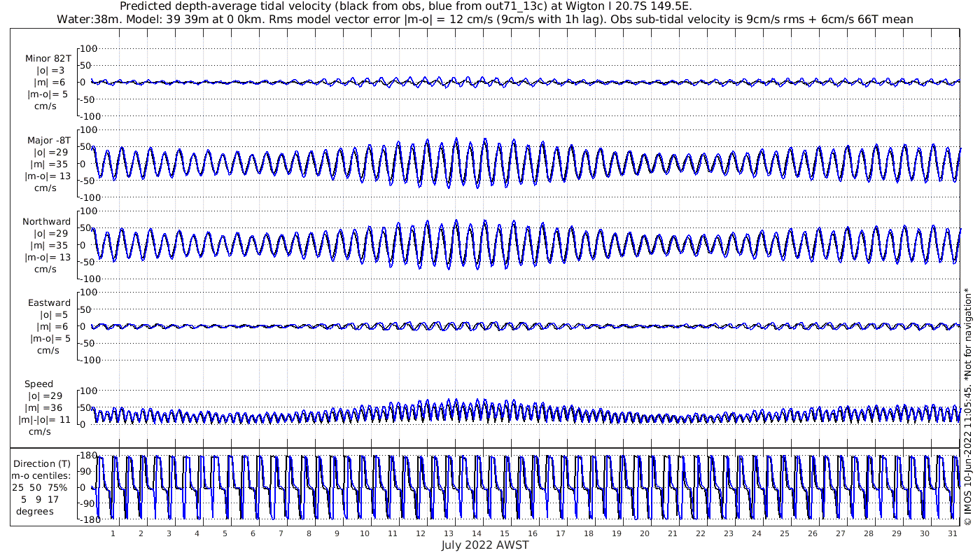The width and height of the screenshot is (980, 560).
Task: Click the '5 9 17' centile values
Action: 40,499
